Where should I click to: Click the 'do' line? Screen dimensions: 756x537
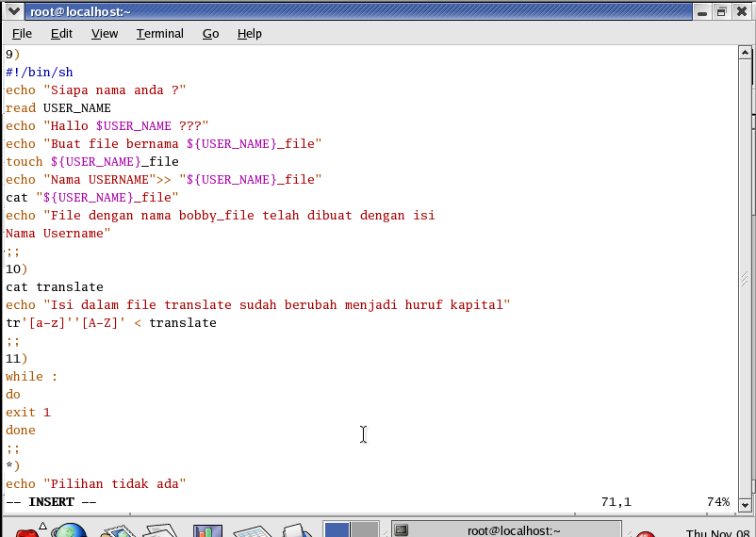pyautogui.click(x=13, y=395)
